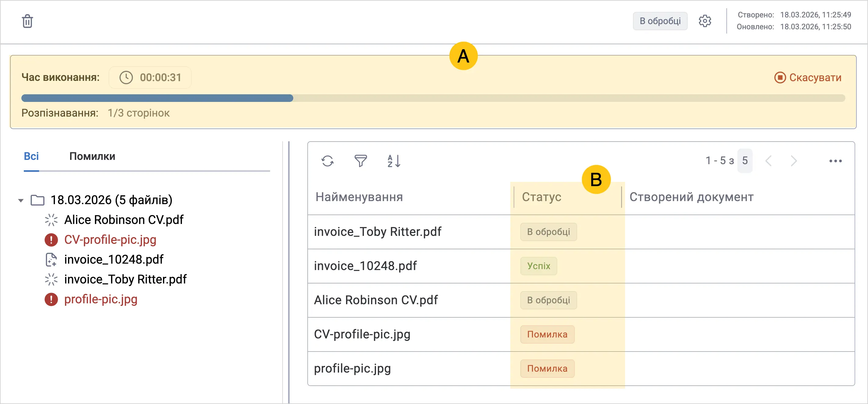Switch to the Помилки tab
Viewport: 868px width, 404px height.
point(92,156)
